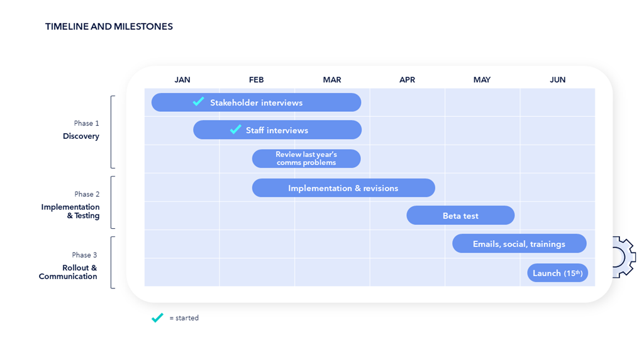Click the APR month header
Image resolution: width=644 pixels, height=362 pixels.
point(408,80)
